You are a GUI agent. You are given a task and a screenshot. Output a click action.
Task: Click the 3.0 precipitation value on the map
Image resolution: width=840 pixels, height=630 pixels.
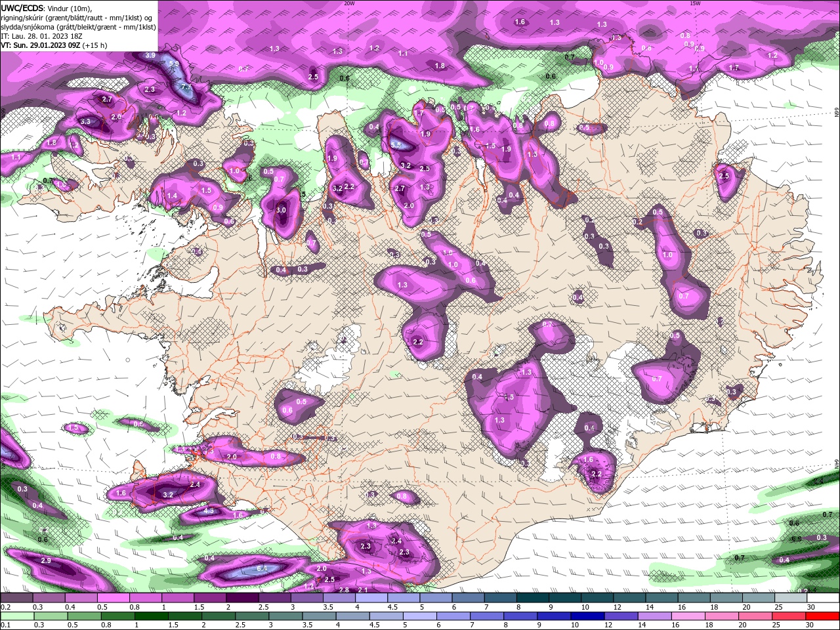pyautogui.click(x=281, y=210)
